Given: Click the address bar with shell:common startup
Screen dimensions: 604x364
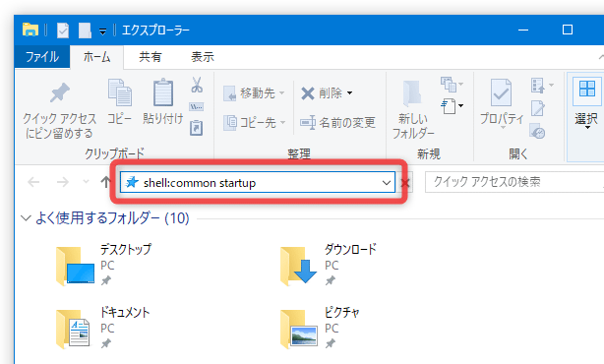Looking at the screenshot, I should click(258, 183).
